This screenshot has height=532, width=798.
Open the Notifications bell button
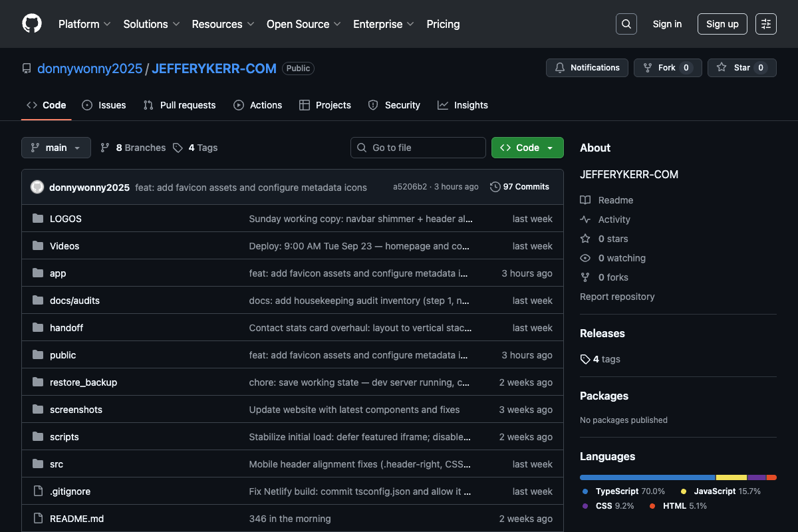[x=587, y=68]
